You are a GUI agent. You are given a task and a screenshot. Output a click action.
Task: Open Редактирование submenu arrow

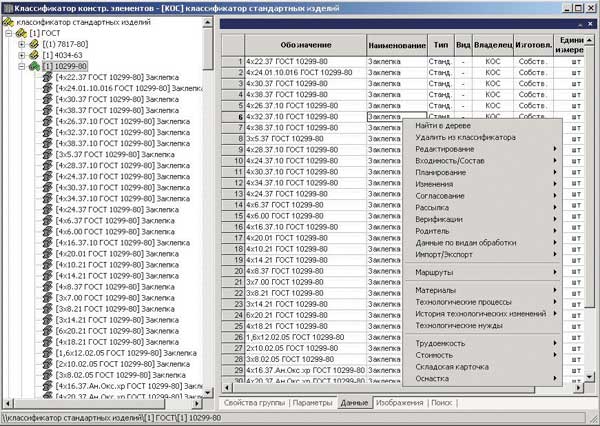click(x=554, y=149)
